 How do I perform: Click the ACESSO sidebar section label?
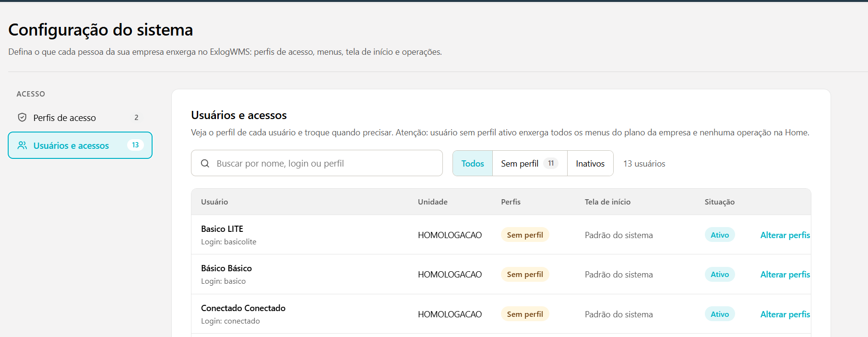click(x=31, y=94)
